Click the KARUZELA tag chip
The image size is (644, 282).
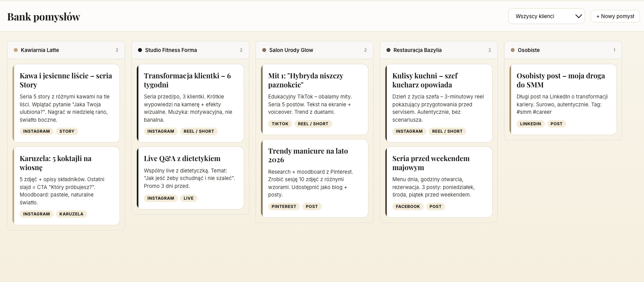[x=71, y=214]
